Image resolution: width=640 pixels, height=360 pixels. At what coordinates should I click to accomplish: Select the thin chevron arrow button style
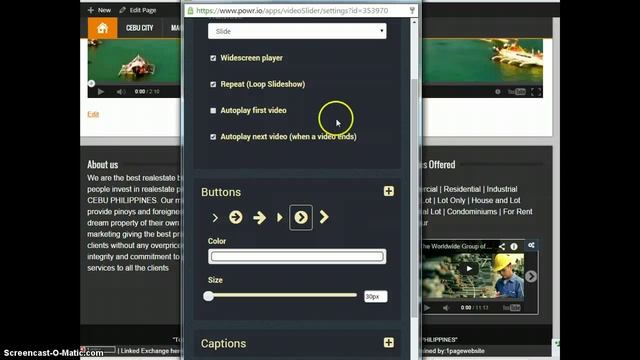coord(215,218)
